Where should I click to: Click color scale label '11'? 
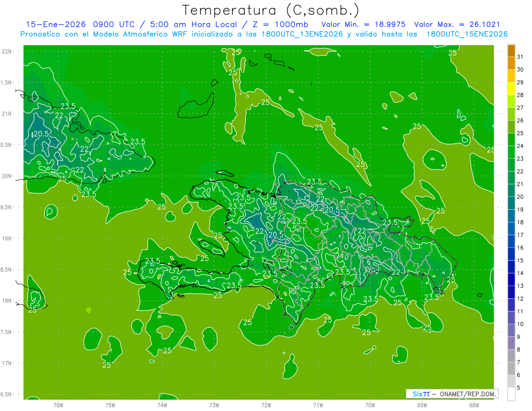[x=520, y=311]
